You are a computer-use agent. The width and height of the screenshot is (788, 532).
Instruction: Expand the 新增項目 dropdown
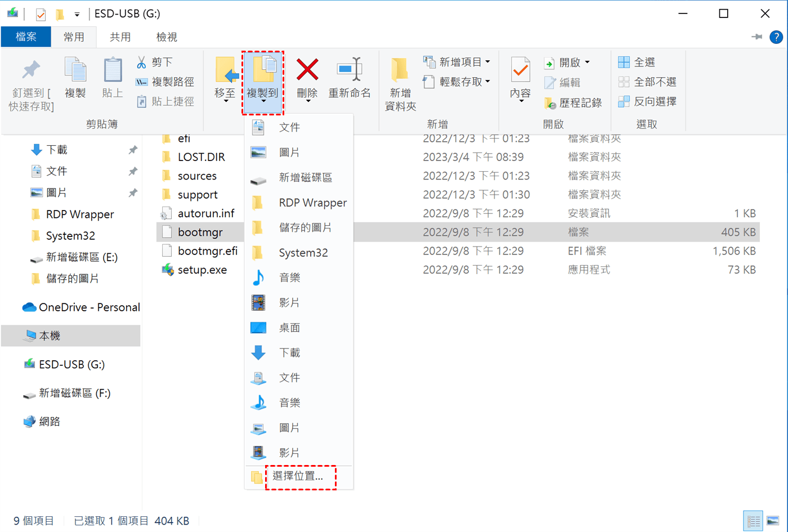click(487, 62)
